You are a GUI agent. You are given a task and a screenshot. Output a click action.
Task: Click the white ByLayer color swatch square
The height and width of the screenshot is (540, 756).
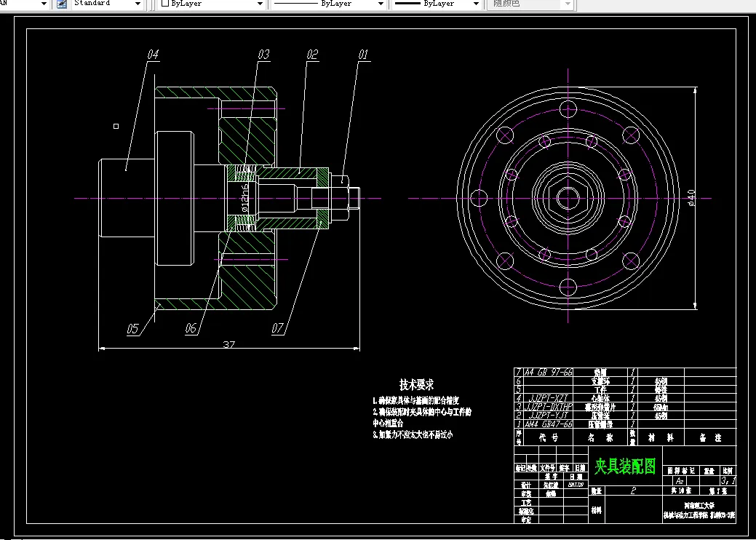[x=165, y=4]
